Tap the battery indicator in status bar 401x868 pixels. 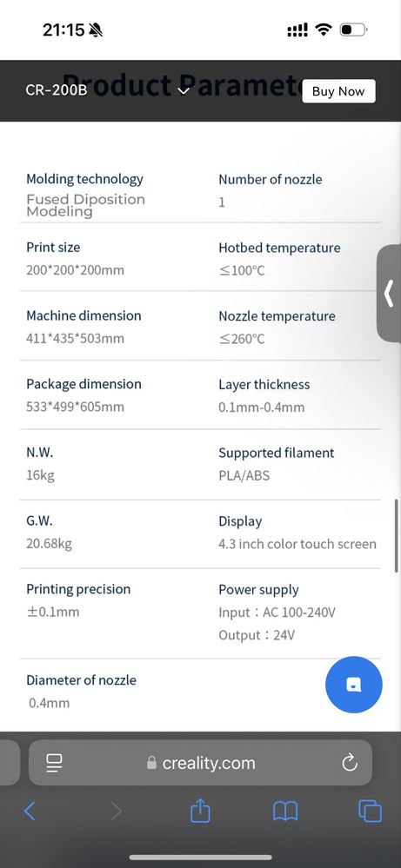pyautogui.click(x=353, y=30)
